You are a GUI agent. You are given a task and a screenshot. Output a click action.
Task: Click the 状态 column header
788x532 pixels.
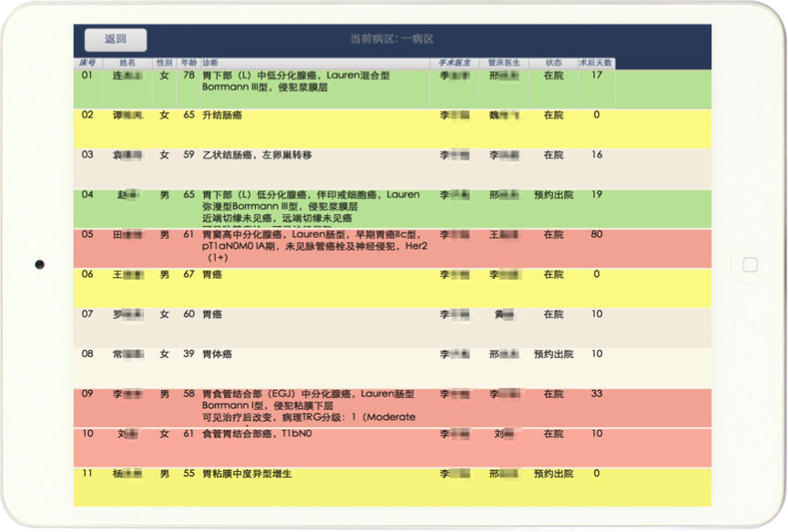(x=553, y=63)
